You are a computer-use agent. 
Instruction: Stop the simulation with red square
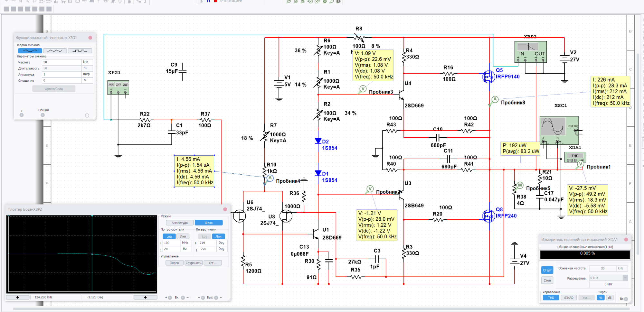[x=215, y=1]
